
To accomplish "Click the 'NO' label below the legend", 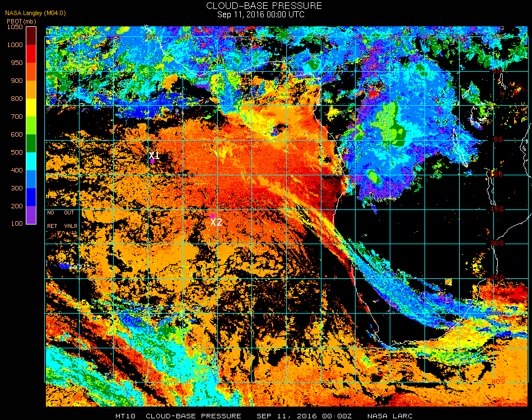I will tap(50, 213).
